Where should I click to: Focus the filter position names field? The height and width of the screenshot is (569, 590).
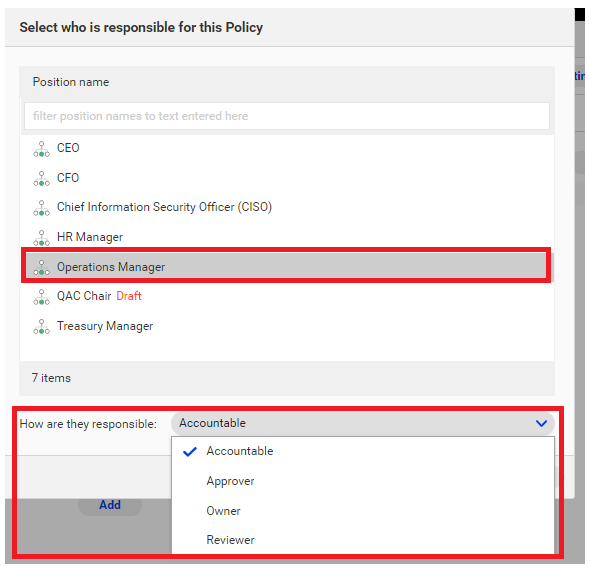[x=287, y=116]
